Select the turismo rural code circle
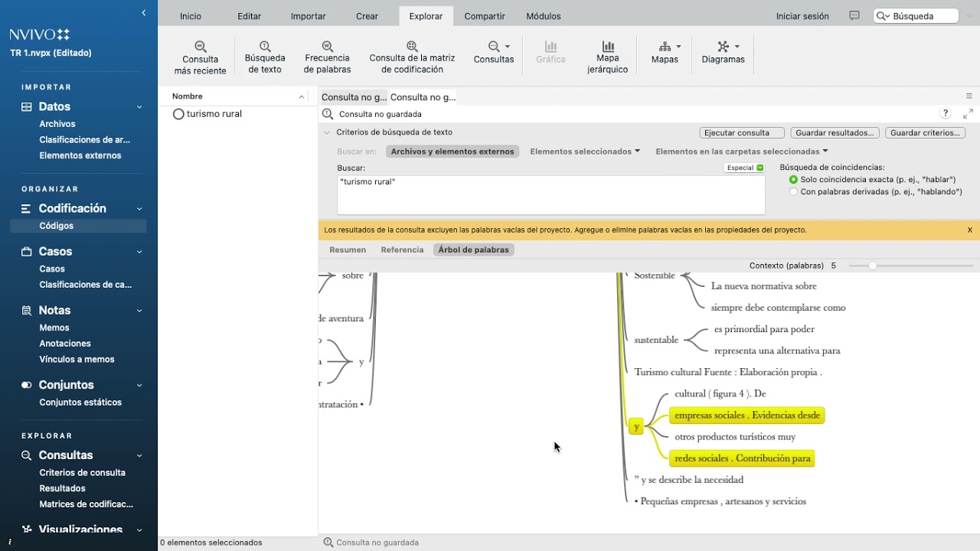980x551 pixels. pos(178,114)
